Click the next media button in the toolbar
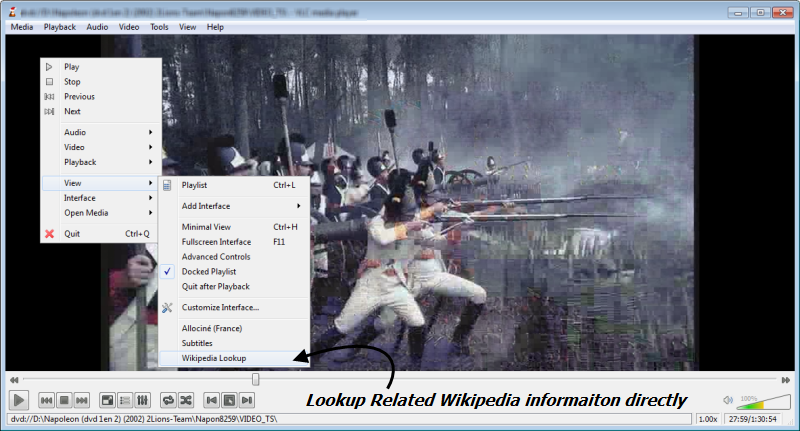Screen dimensions: 800x431 82,400
